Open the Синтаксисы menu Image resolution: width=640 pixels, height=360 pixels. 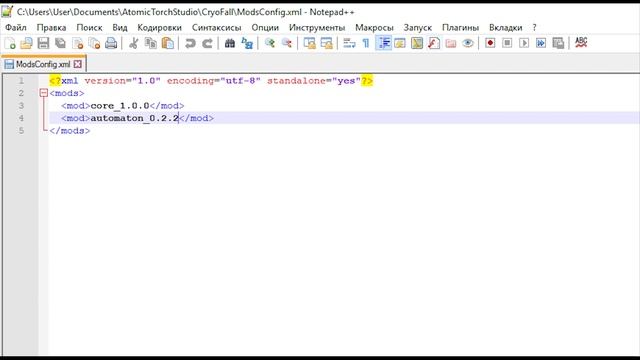217,27
